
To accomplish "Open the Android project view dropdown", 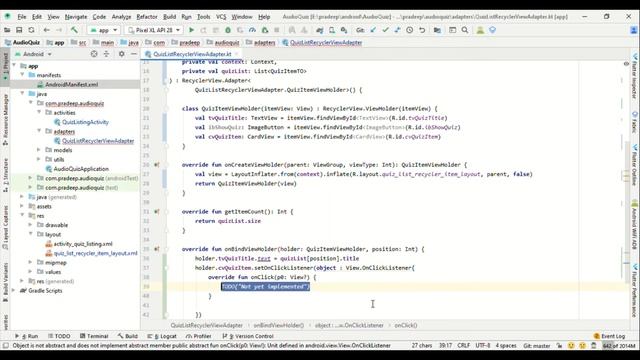I will (x=33, y=54).
